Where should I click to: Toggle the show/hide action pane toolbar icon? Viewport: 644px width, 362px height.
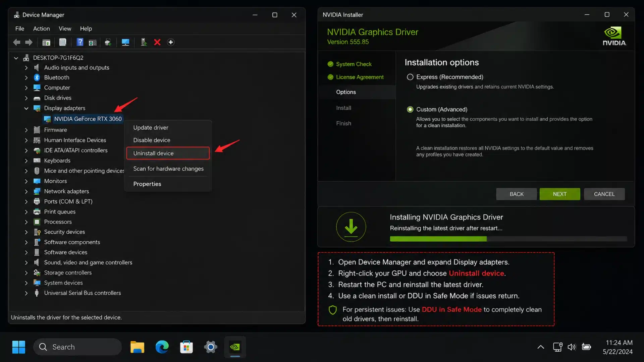pyautogui.click(x=92, y=43)
